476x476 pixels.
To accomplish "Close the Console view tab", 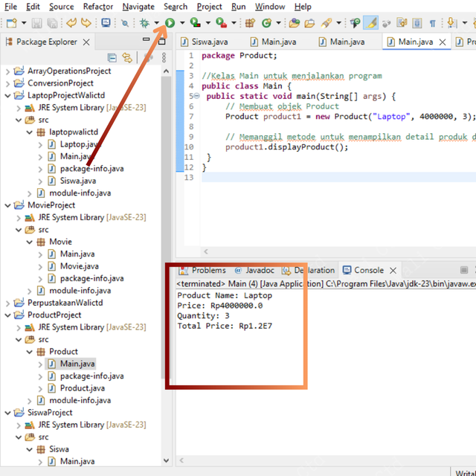I will (x=393, y=271).
